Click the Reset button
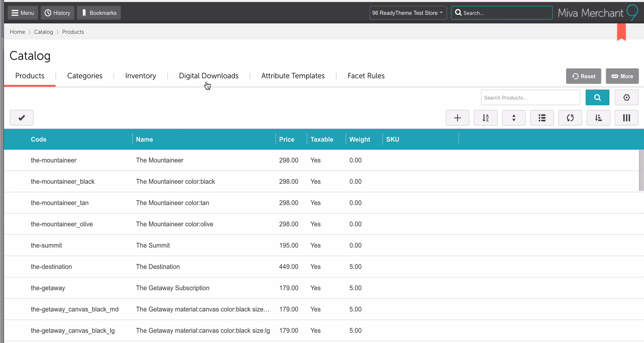644x343 pixels. pyautogui.click(x=583, y=76)
